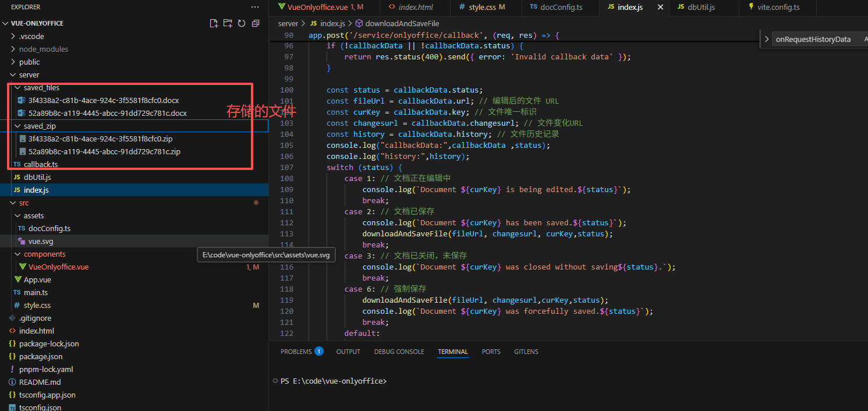Click line 100 in code editor
868x411 pixels.
tap(405, 90)
